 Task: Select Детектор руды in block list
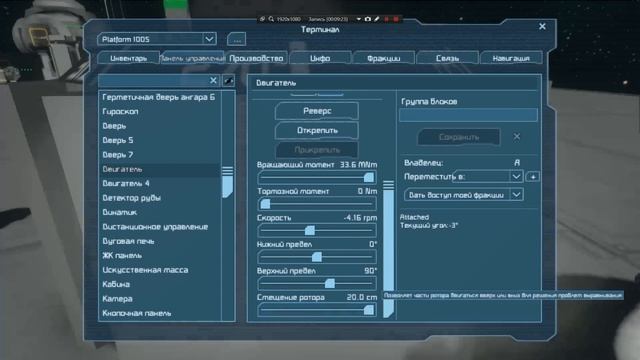159,198
